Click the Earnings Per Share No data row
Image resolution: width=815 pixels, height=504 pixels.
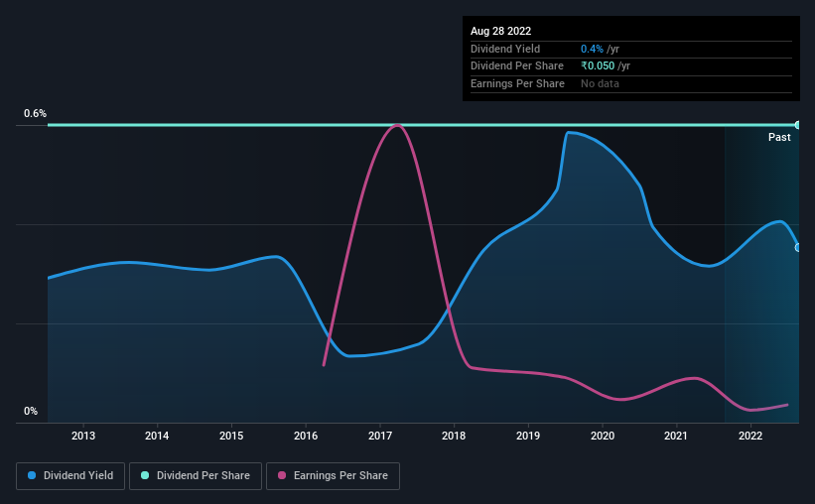pyautogui.click(x=631, y=83)
